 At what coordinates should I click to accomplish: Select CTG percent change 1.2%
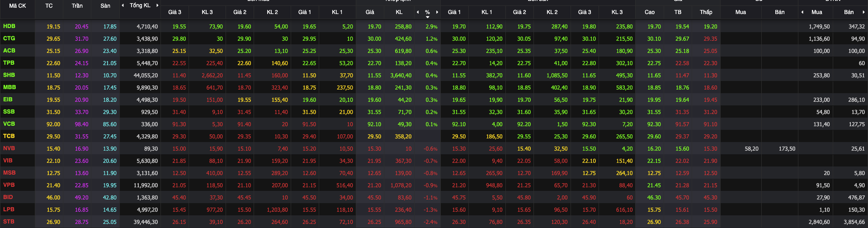431,39
